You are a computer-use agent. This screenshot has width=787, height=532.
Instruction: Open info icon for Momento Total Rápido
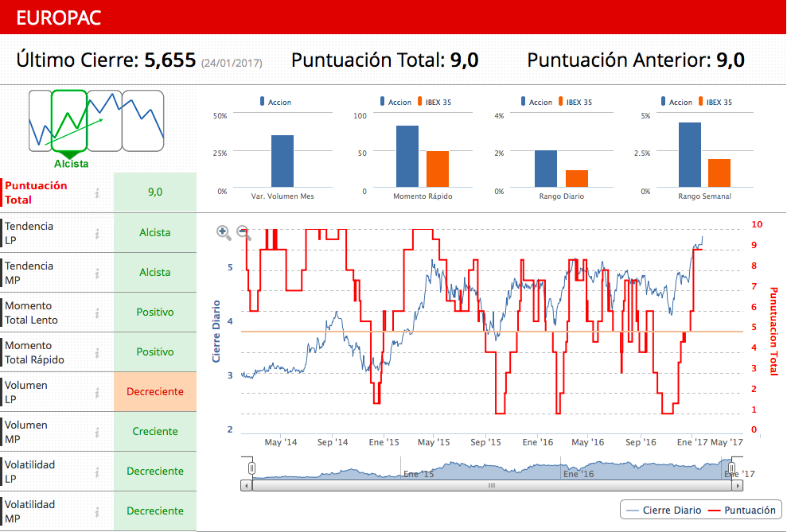tap(97, 353)
